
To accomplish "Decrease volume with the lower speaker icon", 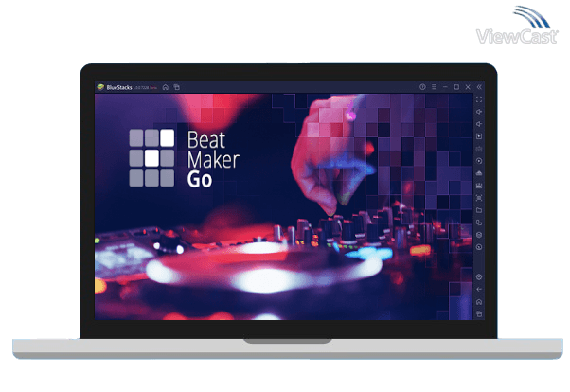I will (x=479, y=124).
